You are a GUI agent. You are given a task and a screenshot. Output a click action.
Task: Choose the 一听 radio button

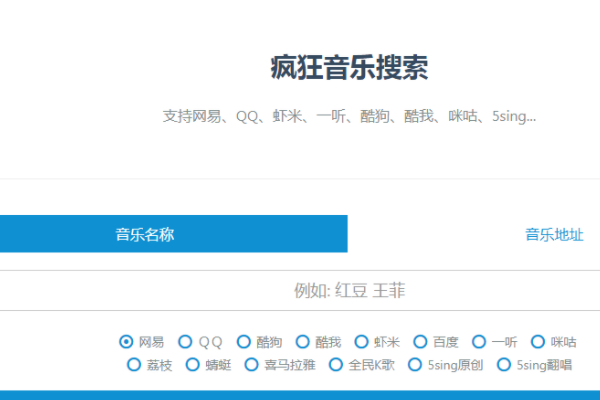point(480,342)
